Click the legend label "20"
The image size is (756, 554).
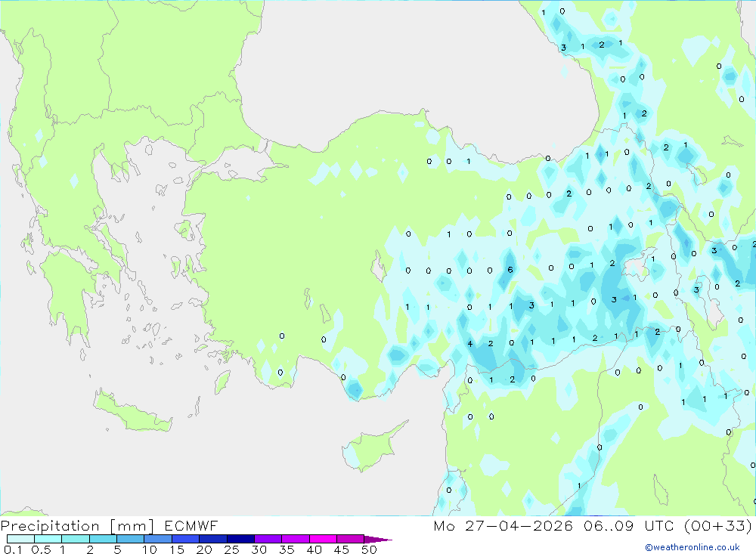[204, 549]
